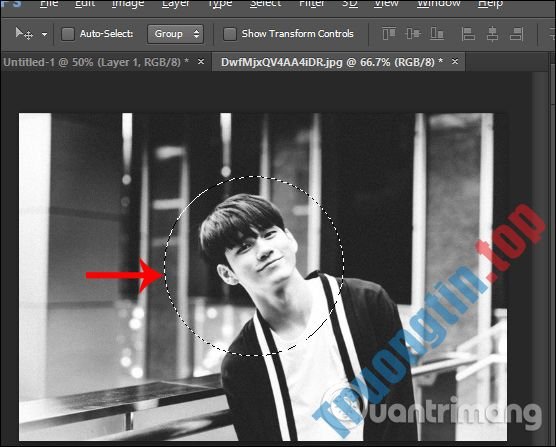The height and width of the screenshot is (447, 556).
Task: Open the Layer menu
Action: click(176, 4)
